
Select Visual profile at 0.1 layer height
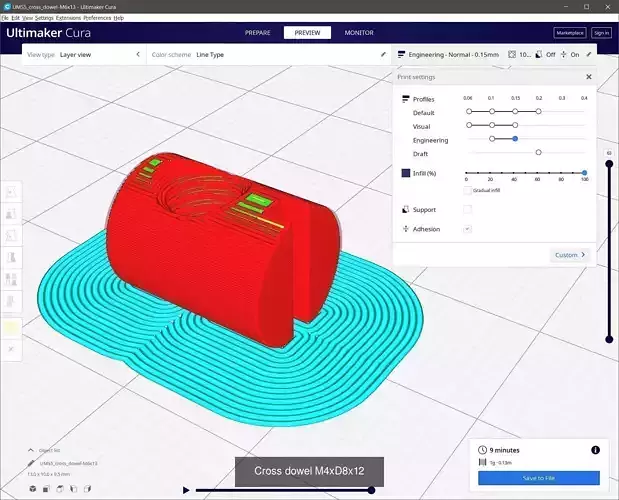click(492, 125)
